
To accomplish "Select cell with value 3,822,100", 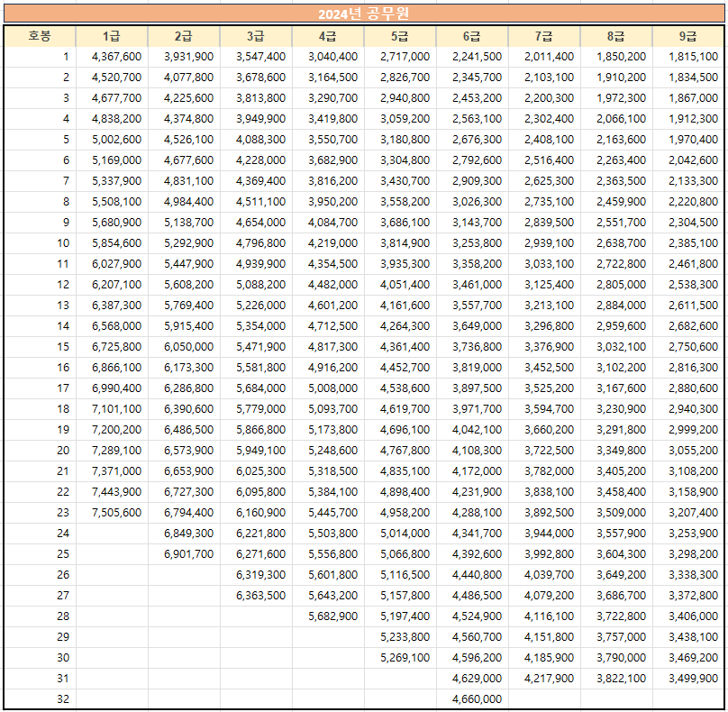I will tap(616, 679).
